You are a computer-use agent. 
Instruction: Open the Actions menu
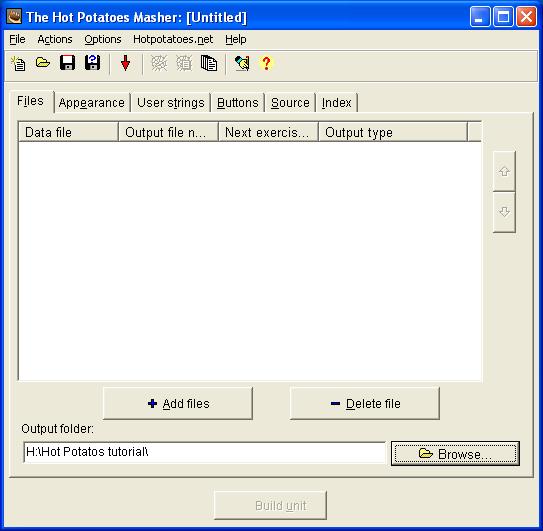(55, 39)
